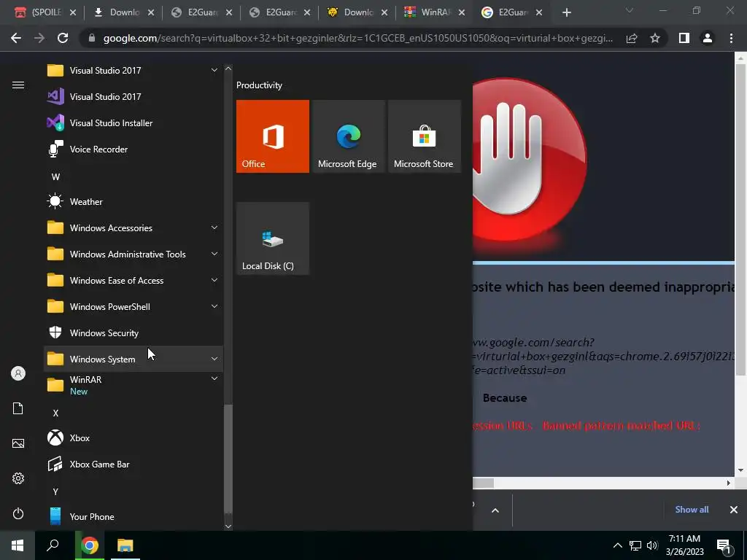This screenshot has width=747, height=560.
Task: Expand Windows System folder
Action: pyautogui.click(x=133, y=359)
